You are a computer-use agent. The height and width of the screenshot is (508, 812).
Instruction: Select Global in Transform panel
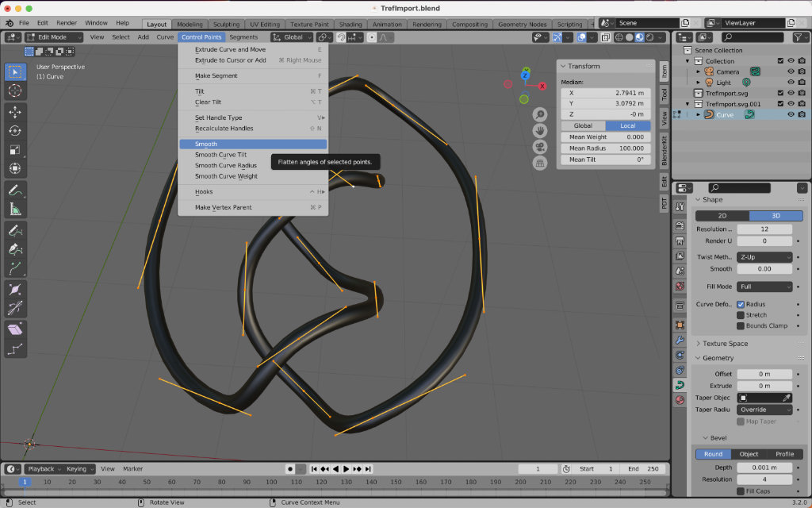[583, 126]
